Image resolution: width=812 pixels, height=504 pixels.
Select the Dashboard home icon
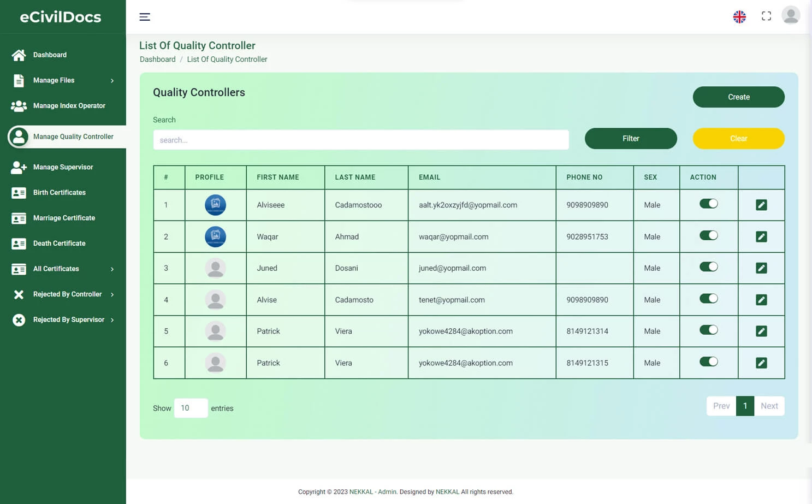point(19,55)
